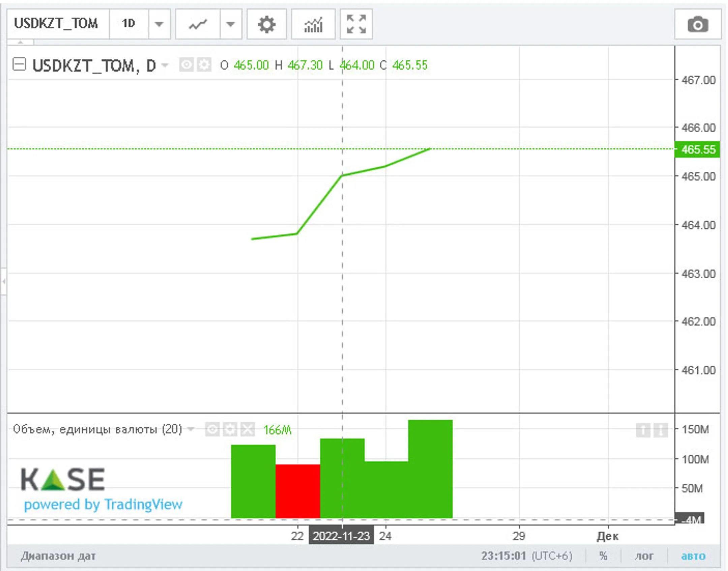Open the indicators chart icon
Image resolution: width=728 pixels, height=571 pixels.
point(313,24)
